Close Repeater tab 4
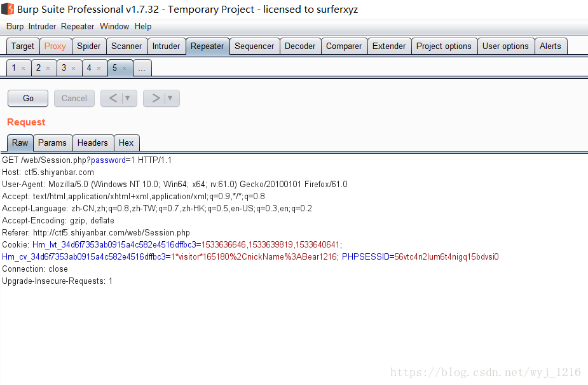588x385 pixels. 99,68
